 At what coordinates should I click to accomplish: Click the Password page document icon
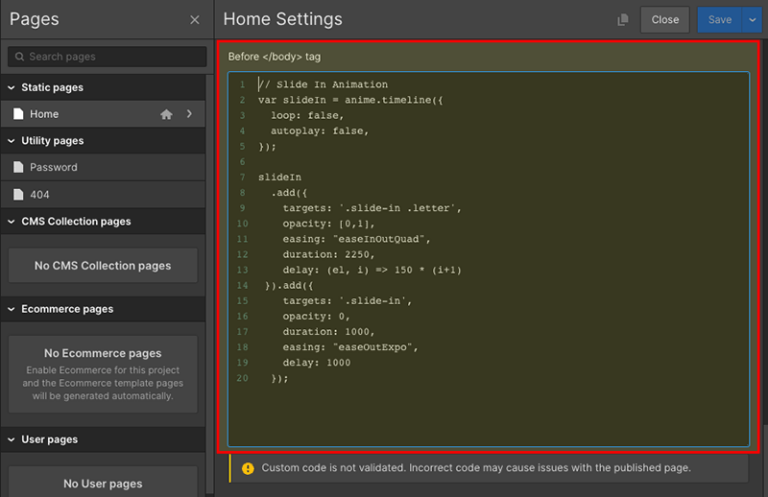pos(18,168)
